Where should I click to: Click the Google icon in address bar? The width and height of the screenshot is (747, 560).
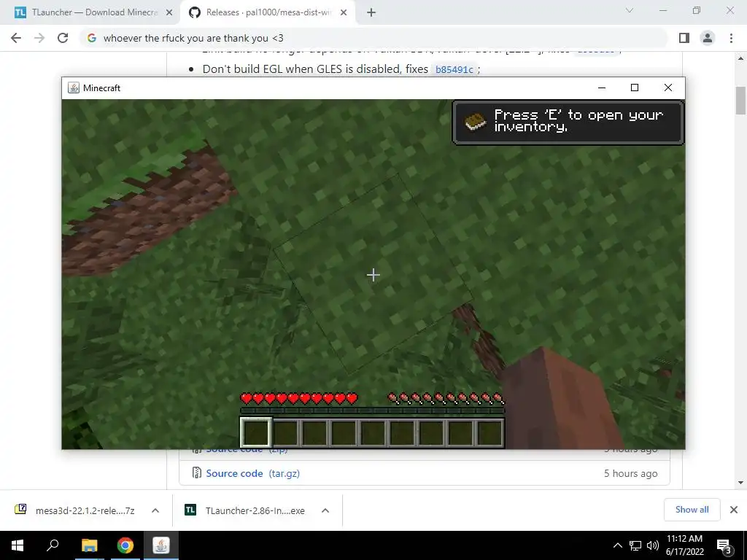92,38
